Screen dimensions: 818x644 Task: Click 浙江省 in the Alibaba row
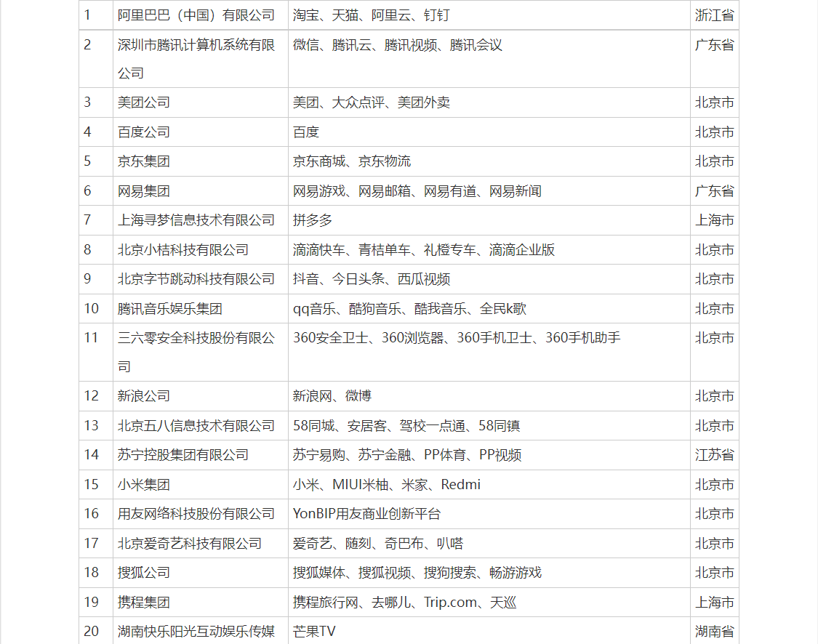coord(714,15)
